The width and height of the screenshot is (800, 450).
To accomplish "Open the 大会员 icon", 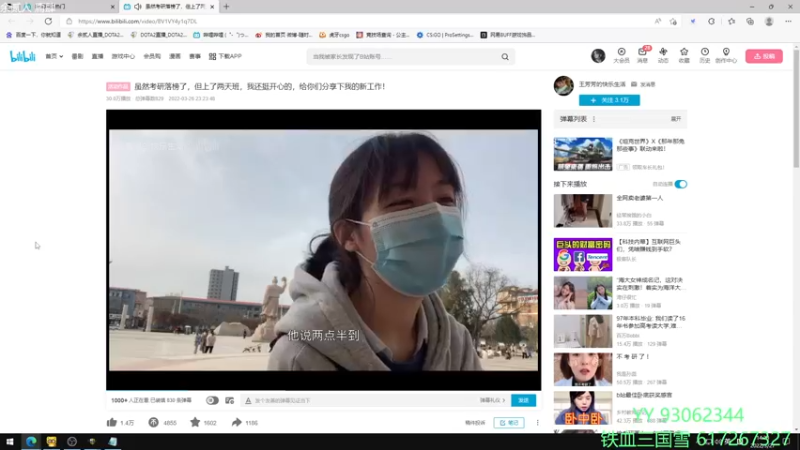I will tap(621, 55).
